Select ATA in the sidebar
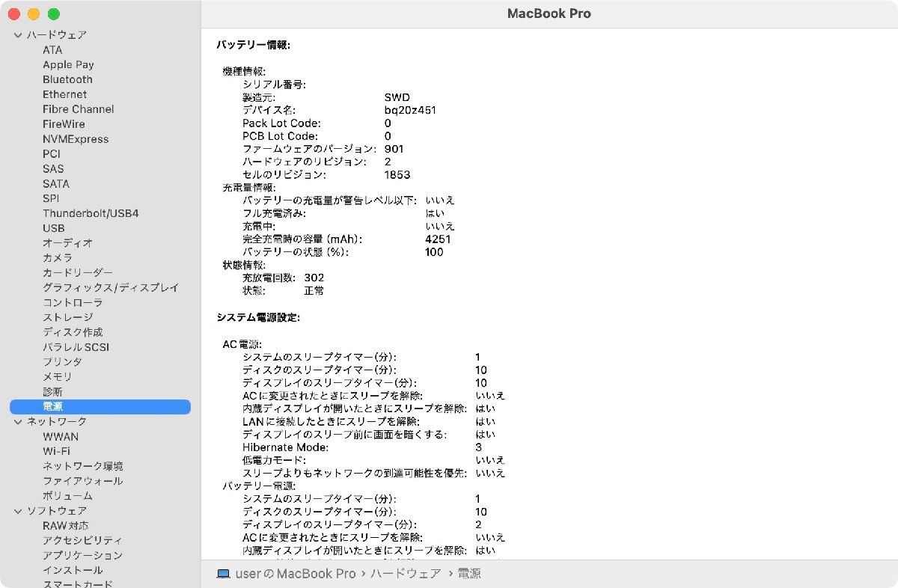Screen dimensions: 898x588 tap(52, 50)
